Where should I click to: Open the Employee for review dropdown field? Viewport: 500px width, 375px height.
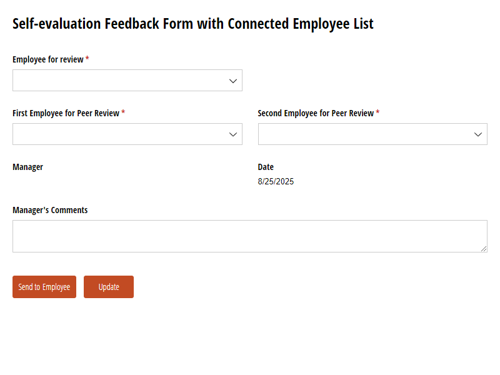[127, 80]
